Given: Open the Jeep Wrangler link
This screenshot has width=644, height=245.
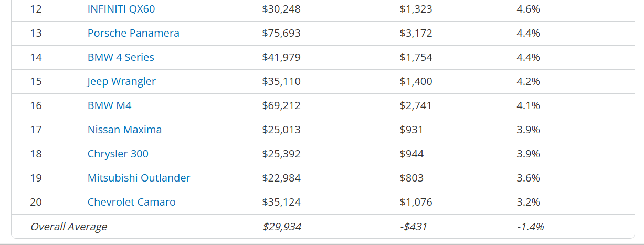Looking at the screenshot, I should click(x=122, y=81).
